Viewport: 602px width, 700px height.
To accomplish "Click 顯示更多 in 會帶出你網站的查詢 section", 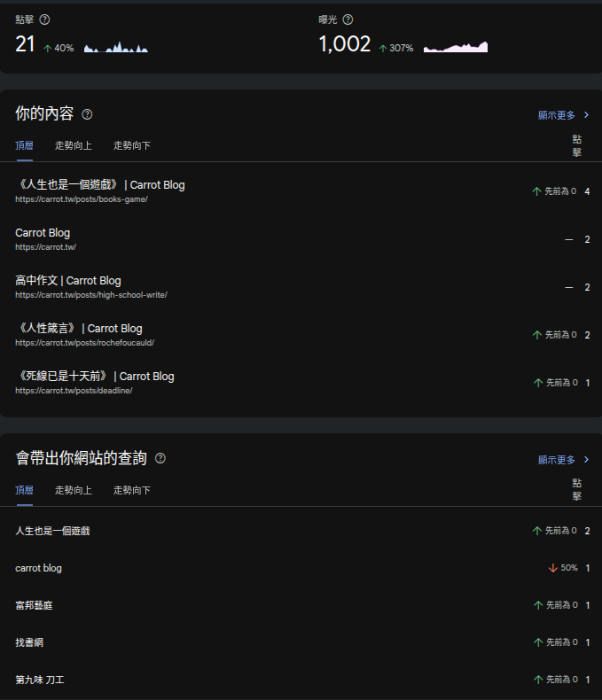I will (557, 460).
